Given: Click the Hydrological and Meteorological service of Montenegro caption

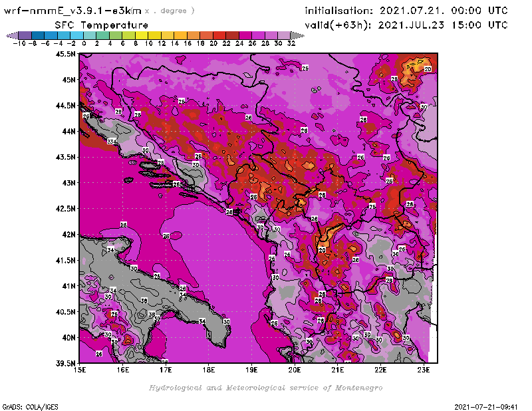Looking at the screenshot, I should pos(265,388).
